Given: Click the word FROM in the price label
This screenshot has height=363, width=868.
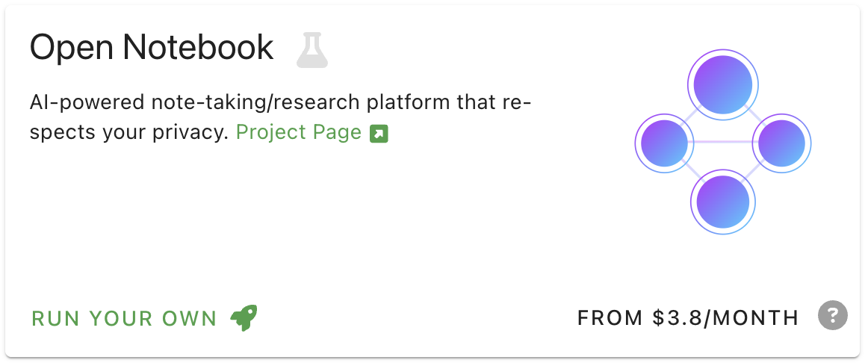Looking at the screenshot, I should [x=610, y=318].
